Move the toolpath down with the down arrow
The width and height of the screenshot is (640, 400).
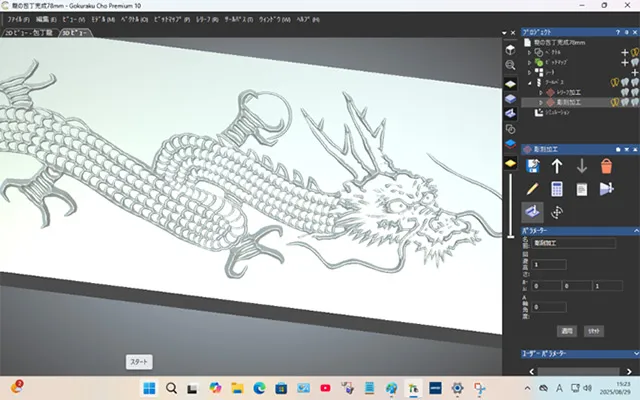(581, 165)
